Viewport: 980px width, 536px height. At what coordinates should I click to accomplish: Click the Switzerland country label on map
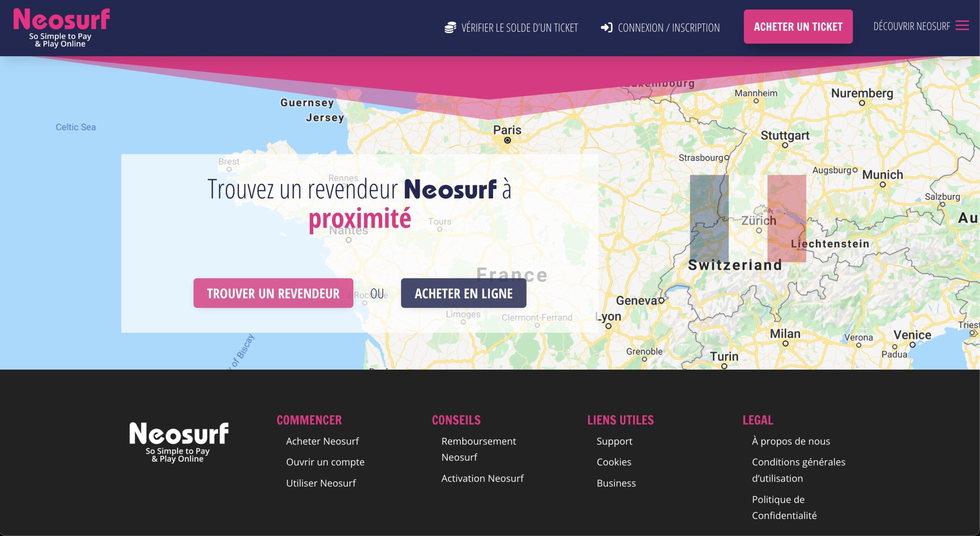pos(735,265)
